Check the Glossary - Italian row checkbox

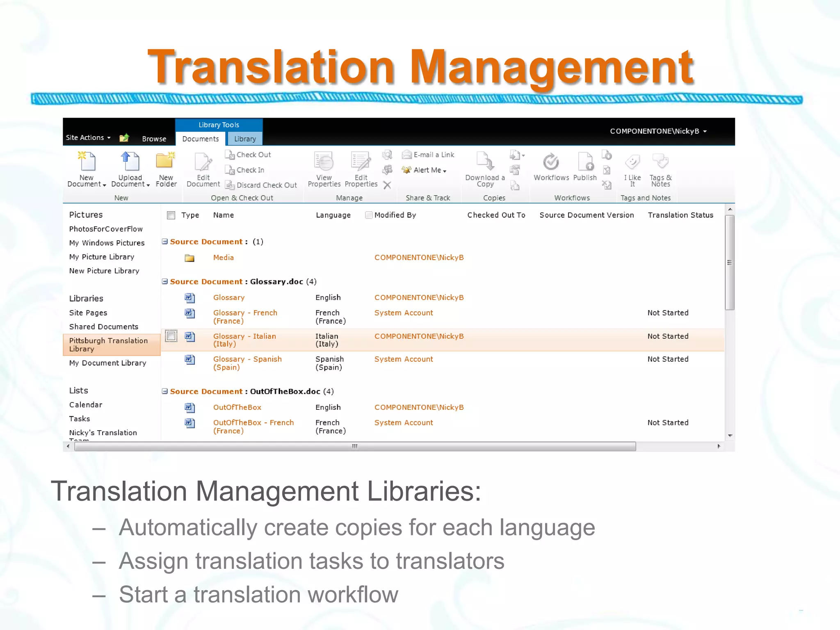pyautogui.click(x=171, y=336)
